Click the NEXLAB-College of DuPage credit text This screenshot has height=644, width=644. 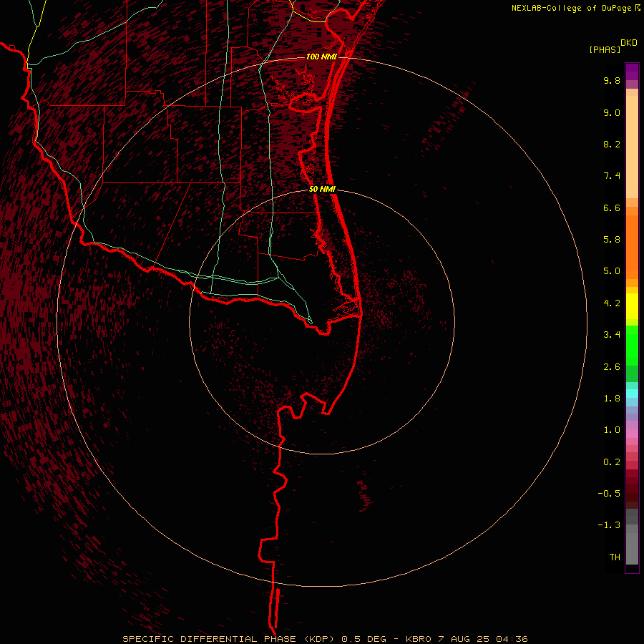click(x=572, y=8)
